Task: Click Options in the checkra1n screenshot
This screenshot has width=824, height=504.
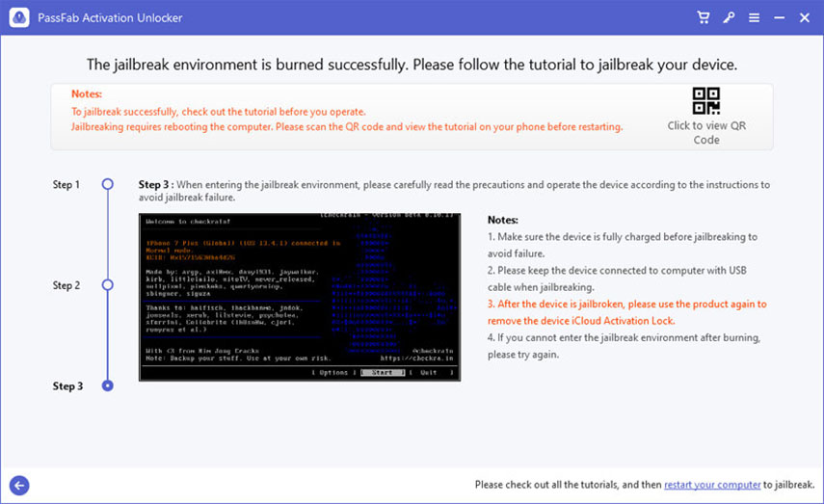Action: pos(333,372)
